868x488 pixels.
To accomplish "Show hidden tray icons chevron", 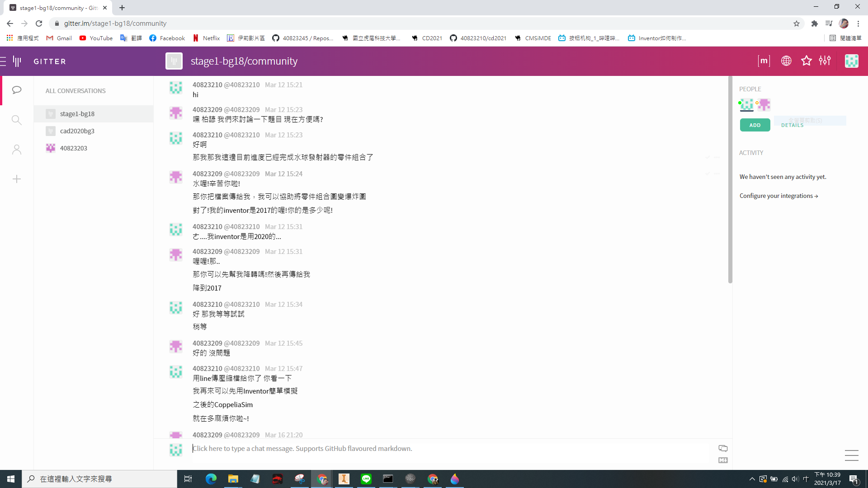I will (752, 479).
